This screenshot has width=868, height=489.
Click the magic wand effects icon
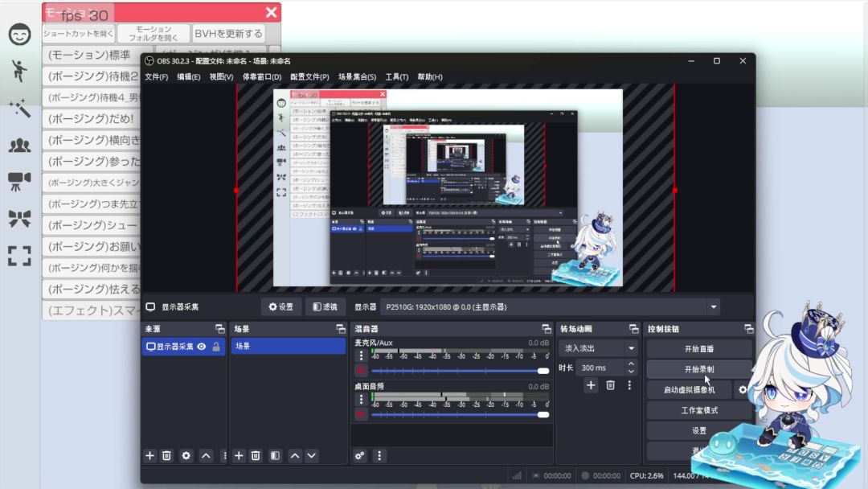[19, 109]
